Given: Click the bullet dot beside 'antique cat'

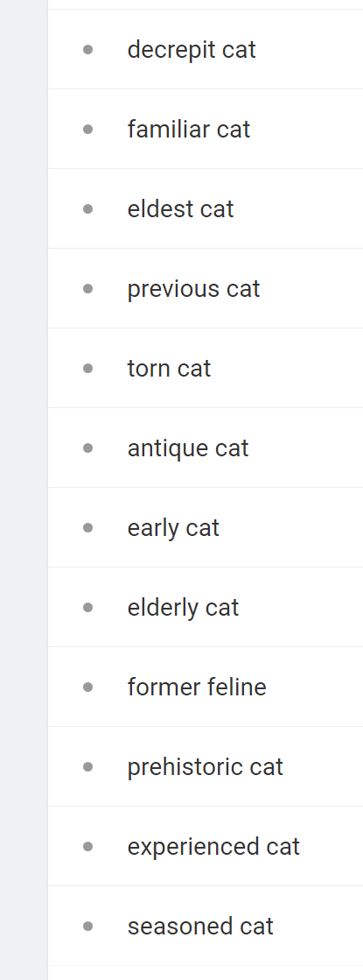Looking at the screenshot, I should pos(88,448).
